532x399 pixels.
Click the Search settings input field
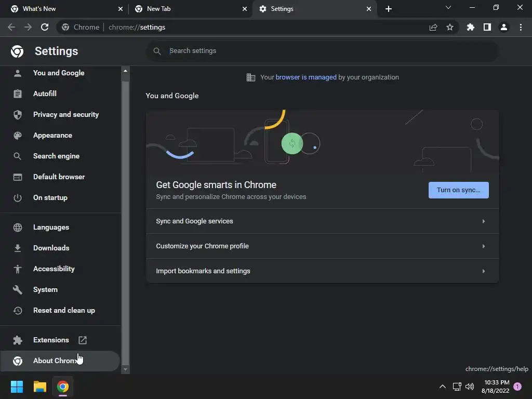322,51
